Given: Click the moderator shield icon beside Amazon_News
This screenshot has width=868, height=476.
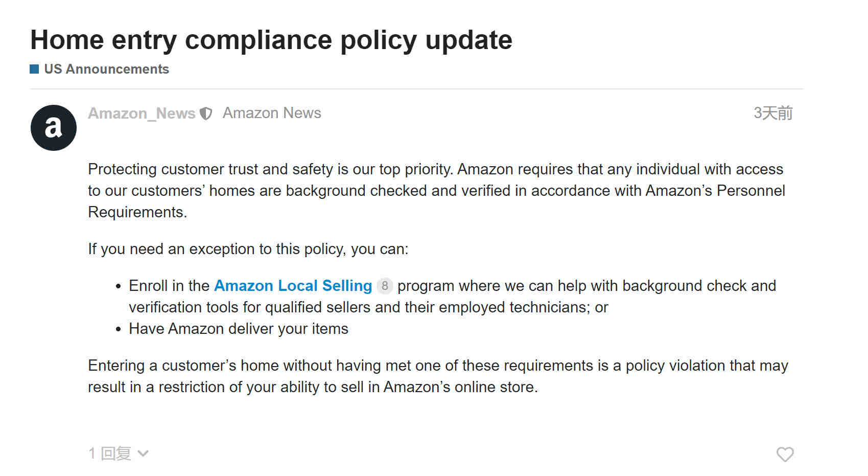Looking at the screenshot, I should click(205, 114).
